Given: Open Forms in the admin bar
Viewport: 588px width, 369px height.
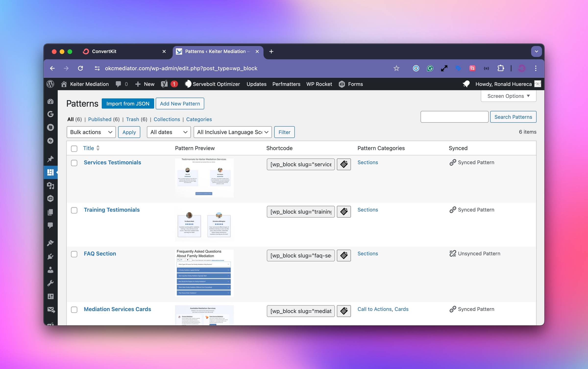Looking at the screenshot, I should (x=351, y=84).
